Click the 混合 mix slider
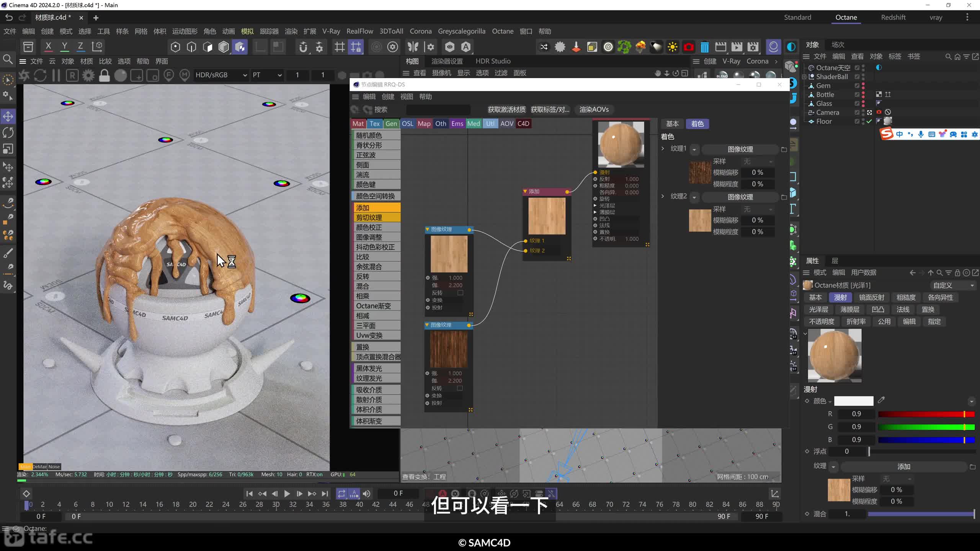980x551 pixels. click(921, 514)
